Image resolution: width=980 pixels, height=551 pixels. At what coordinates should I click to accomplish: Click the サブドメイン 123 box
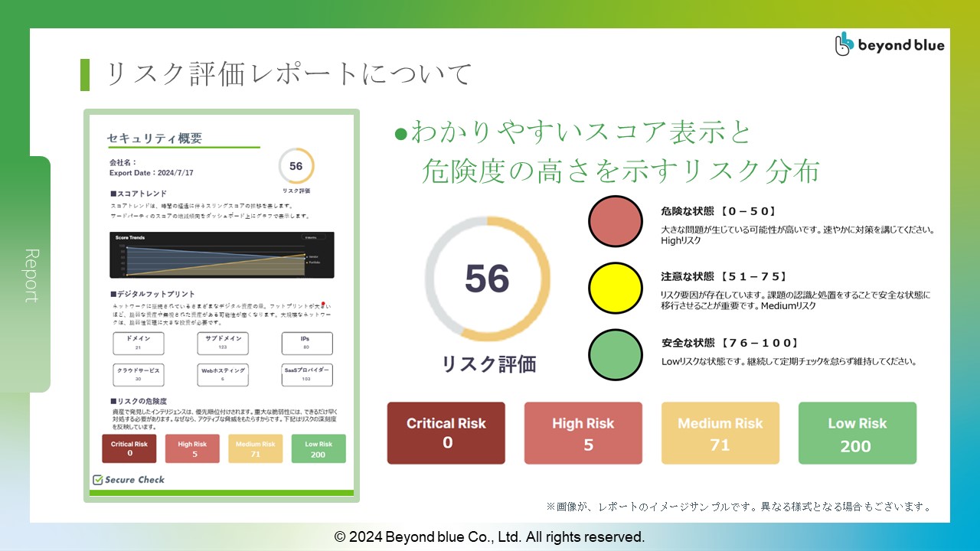click(x=223, y=343)
